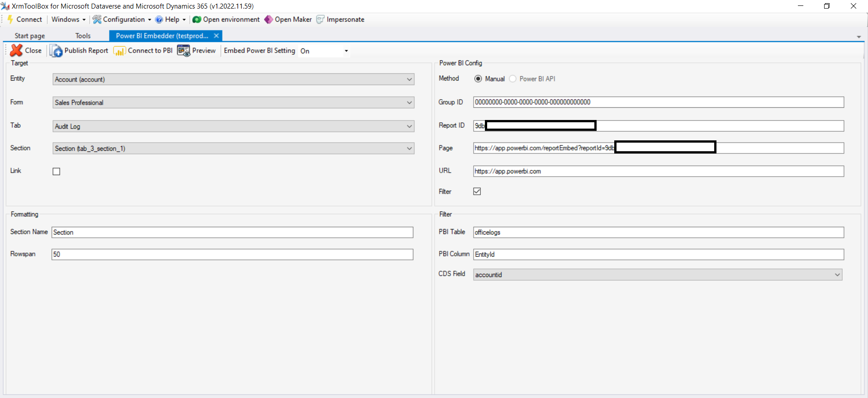Close the Power BI Embedder tab
The width and height of the screenshot is (868, 398).
click(x=216, y=36)
